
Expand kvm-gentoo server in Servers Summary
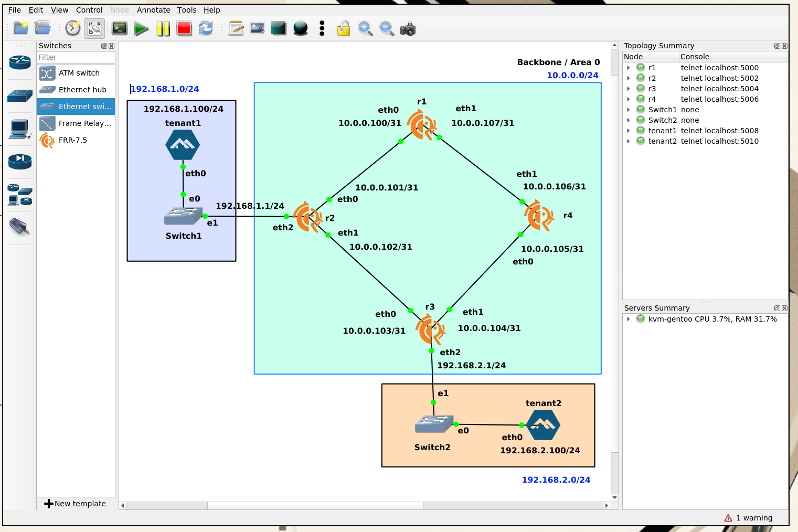click(628, 319)
